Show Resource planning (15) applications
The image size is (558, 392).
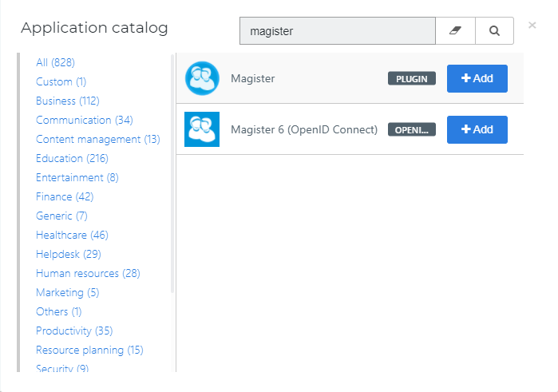coord(89,350)
